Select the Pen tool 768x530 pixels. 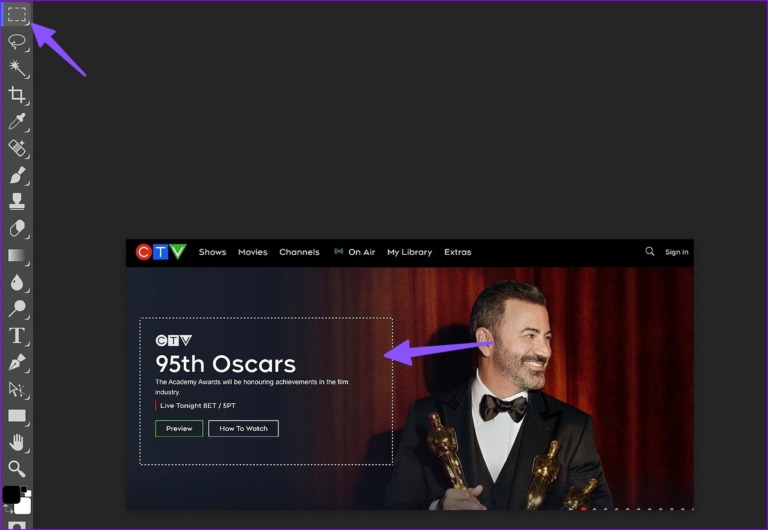click(17, 362)
